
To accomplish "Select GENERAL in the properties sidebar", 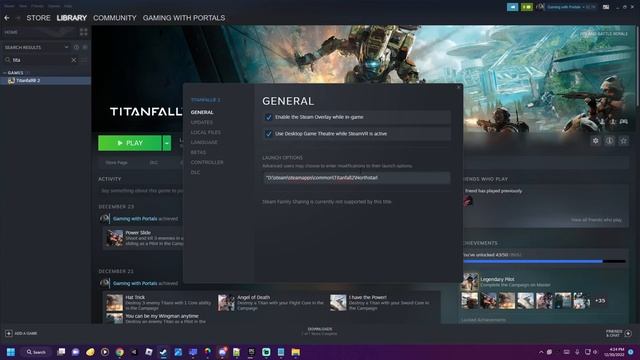I will 202,112.
